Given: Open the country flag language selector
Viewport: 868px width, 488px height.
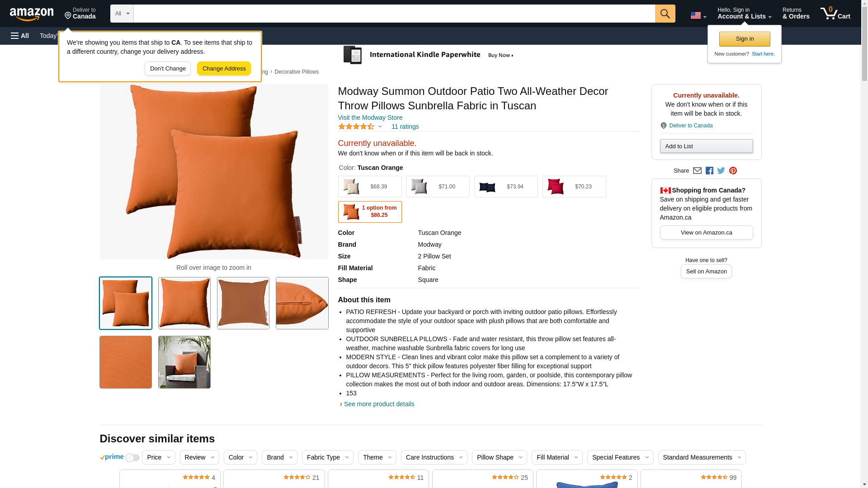Looking at the screenshot, I should pos(698,16).
